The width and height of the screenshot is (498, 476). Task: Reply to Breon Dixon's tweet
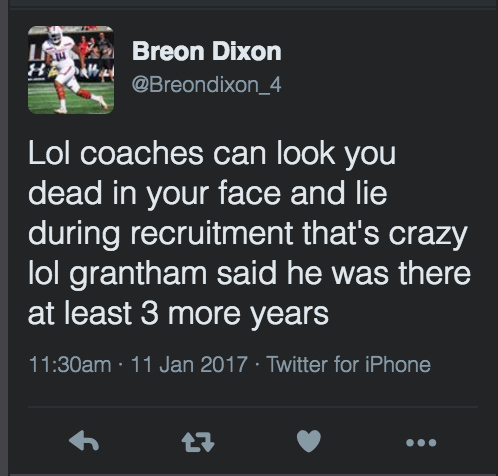point(84,441)
